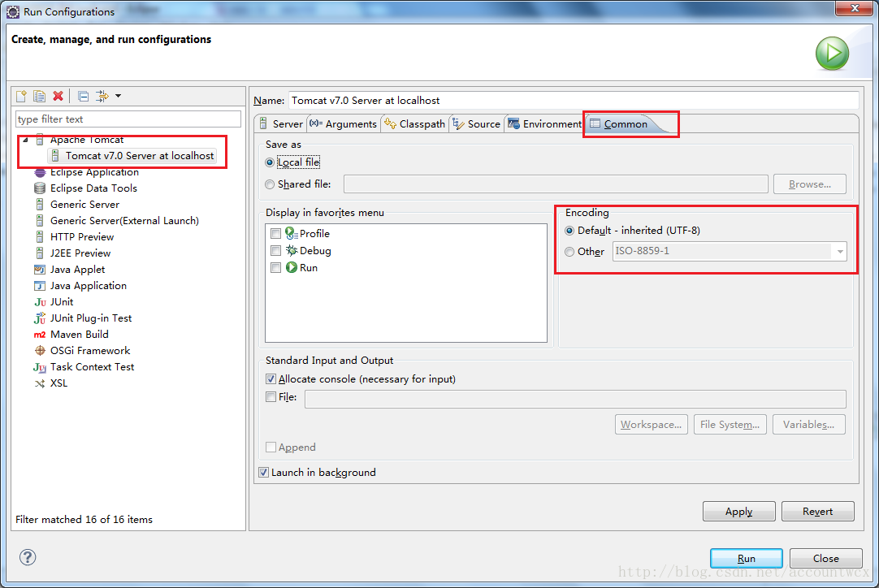Click the filter launch configurations icon
879x588 pixels.
pos(102,96)
